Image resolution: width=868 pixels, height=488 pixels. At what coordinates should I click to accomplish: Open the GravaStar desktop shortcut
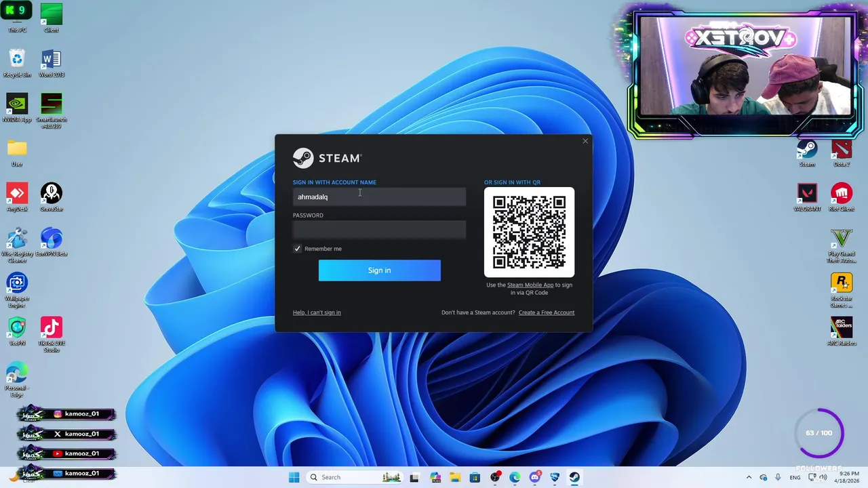click(51, 197)
